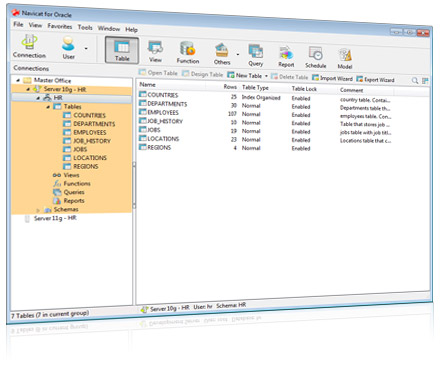
Task: Collapse the Master Office group
Action: [x=18, y=80]
